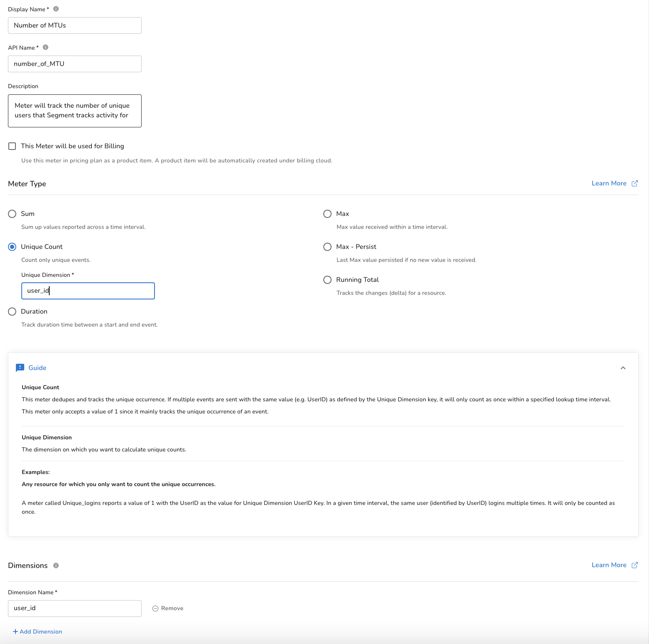Select the Max meter type
The width and height of the screenshot is (649, 644).
coord(327,214)
